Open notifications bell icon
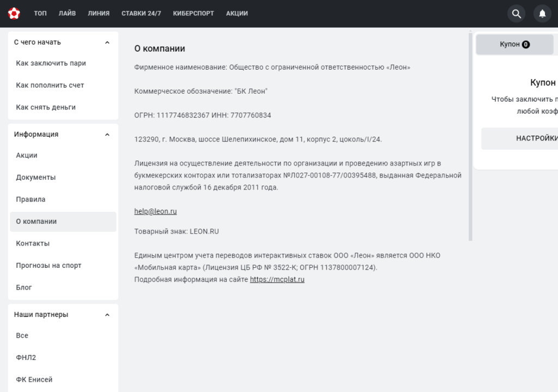Viewport: 558px width, 392px height. click(x=542, y=14)
